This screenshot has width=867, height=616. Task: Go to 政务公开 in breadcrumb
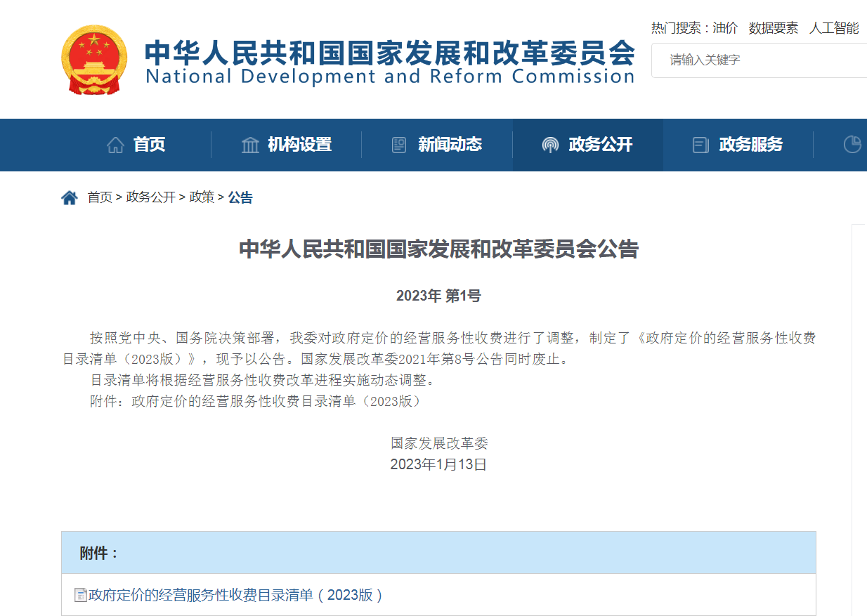coord(150,198)
